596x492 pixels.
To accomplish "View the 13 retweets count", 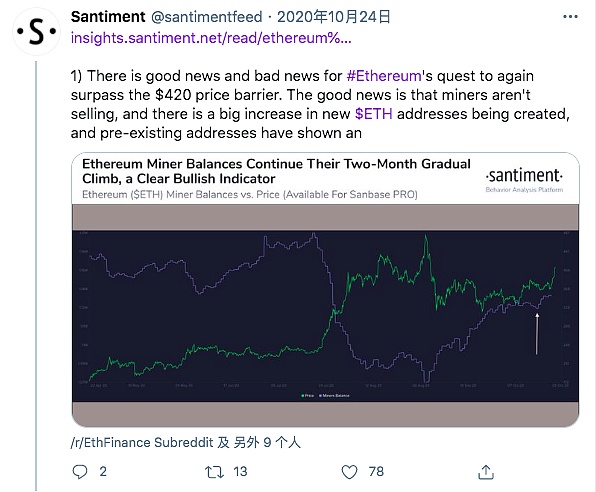I will pos(240,472).
